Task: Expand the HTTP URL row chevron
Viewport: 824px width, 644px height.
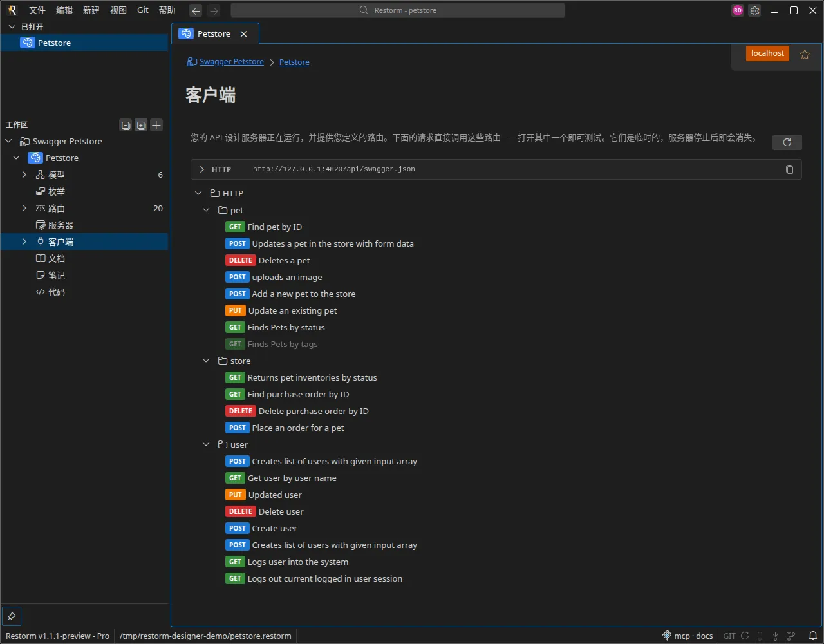Action: (x=202, y=169)
